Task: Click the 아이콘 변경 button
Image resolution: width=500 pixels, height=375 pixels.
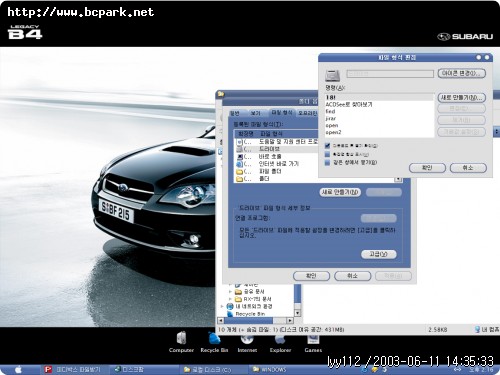Action: [x=461, y=73]
